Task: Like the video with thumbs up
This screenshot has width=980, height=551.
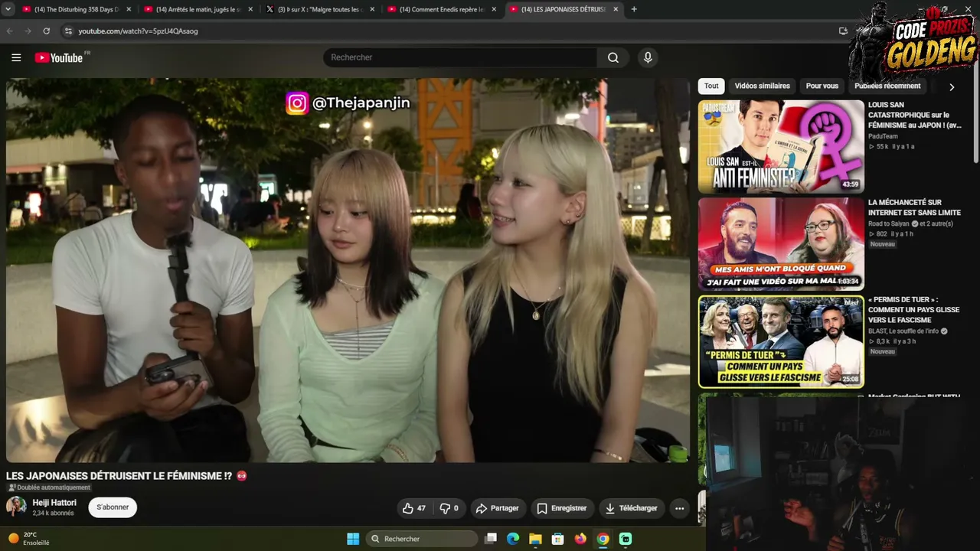Action: click(x=414, y=508)
